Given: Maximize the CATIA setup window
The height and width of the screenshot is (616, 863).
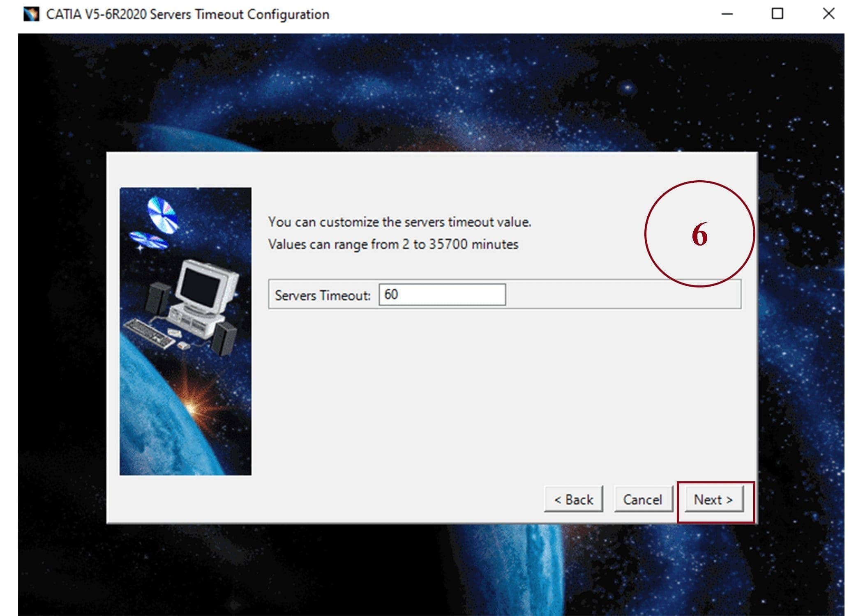Looking at the screenshot, I should (x=778, y=14).
